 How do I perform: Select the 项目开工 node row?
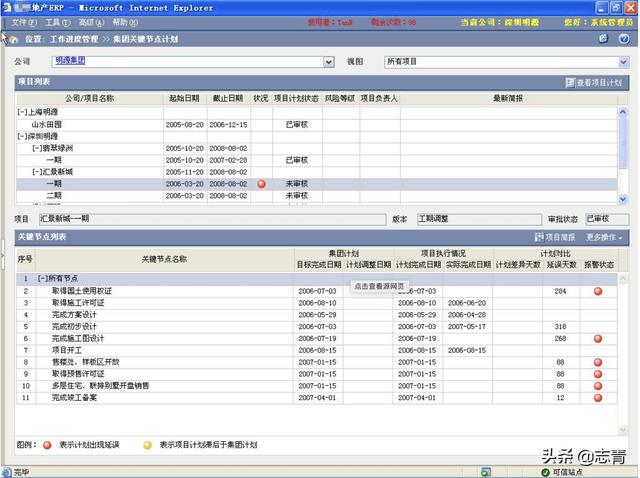click(x=316, y=350)
